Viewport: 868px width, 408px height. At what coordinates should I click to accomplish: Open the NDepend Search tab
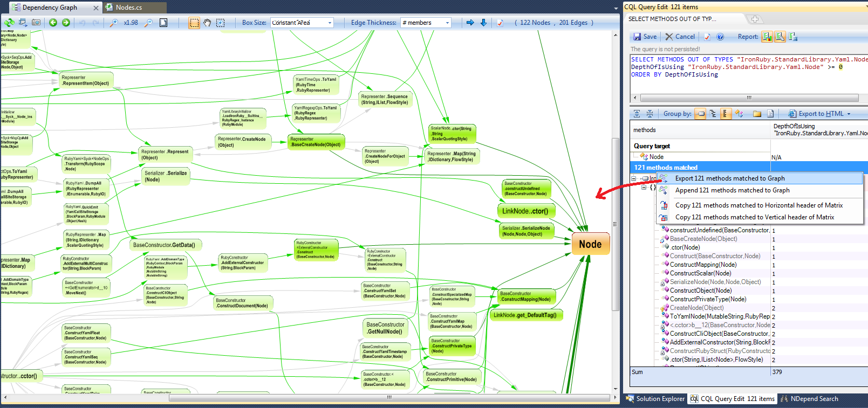[x=809, y=399]
